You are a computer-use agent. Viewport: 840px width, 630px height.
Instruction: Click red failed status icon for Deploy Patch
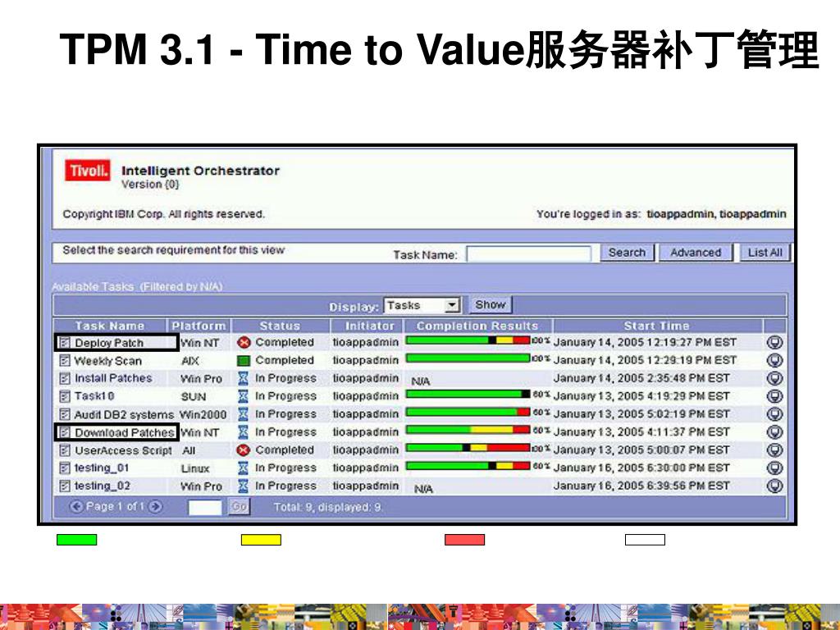pos(244,342)
